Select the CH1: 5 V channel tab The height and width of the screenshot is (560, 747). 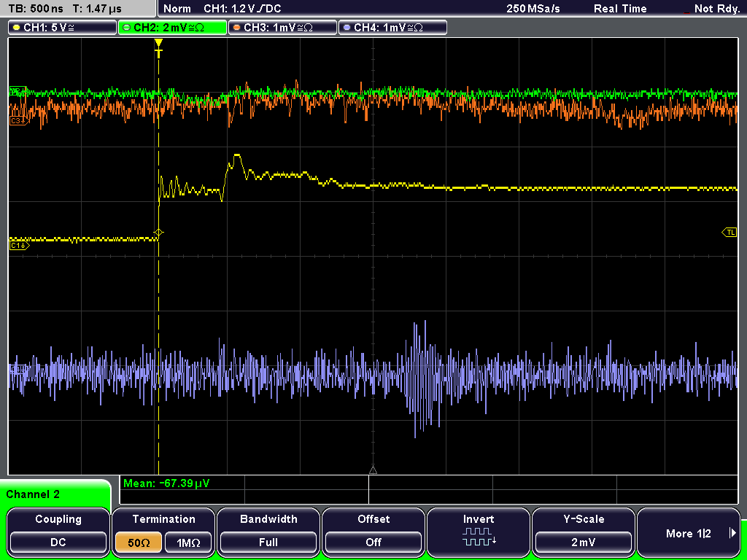62,28
